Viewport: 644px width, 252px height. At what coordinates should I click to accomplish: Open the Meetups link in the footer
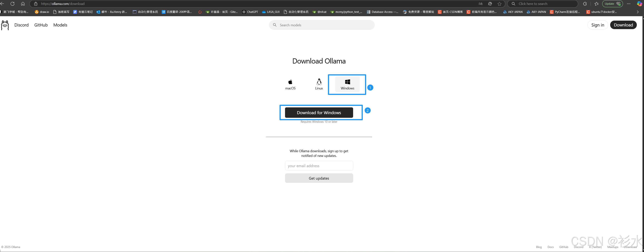pyautogui.click(x=613, y=247)
